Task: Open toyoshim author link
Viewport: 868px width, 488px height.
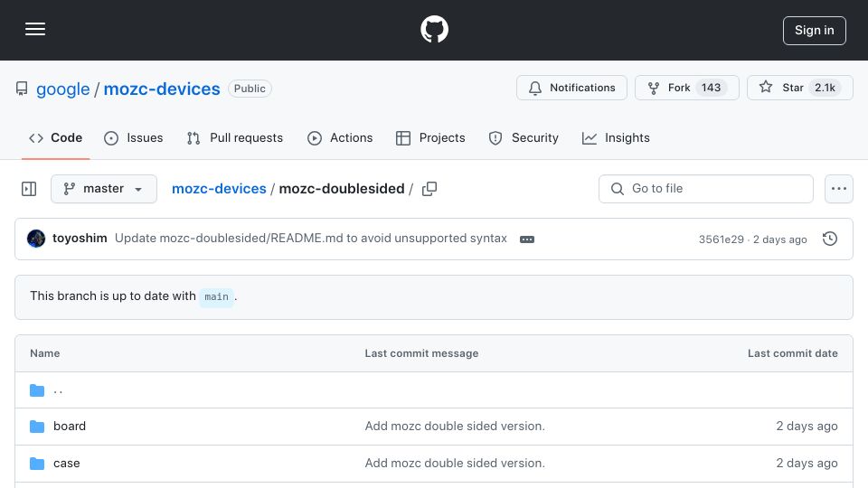Action: click(80, 239)
